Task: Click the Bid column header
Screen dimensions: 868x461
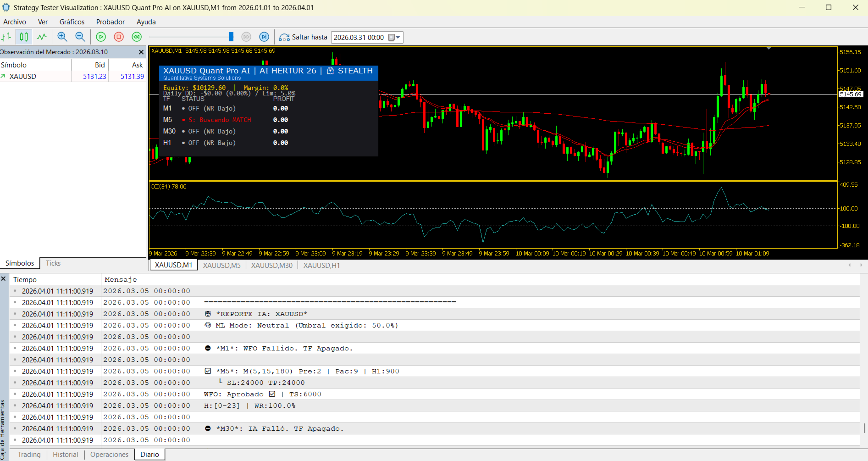Action: (x=90, y=65)
